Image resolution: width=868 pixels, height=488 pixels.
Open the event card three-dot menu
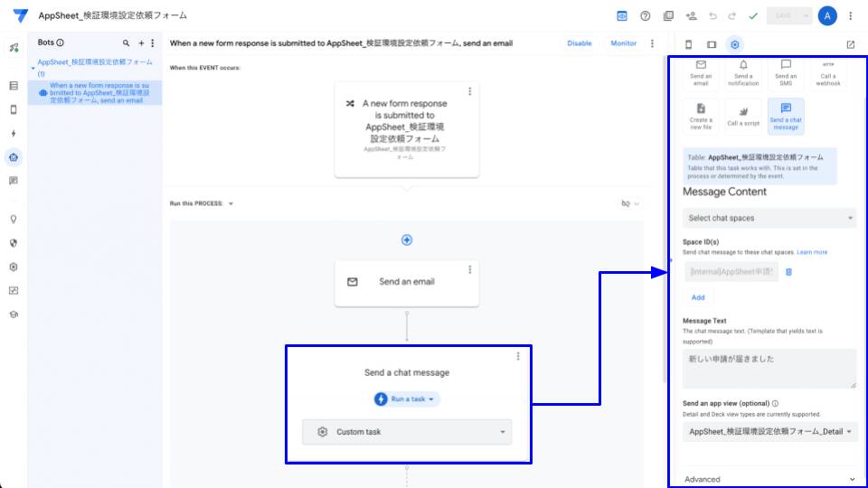[469, 91]
